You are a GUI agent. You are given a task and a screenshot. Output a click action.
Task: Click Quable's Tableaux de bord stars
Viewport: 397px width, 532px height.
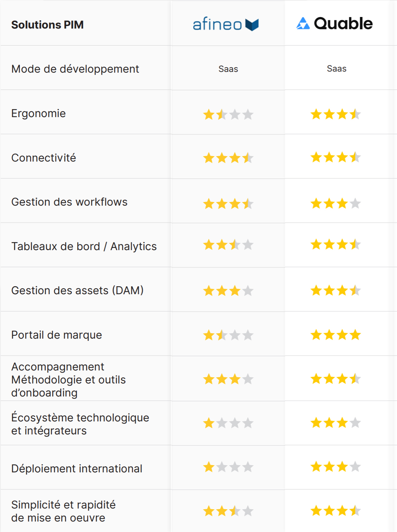point(336,245)
